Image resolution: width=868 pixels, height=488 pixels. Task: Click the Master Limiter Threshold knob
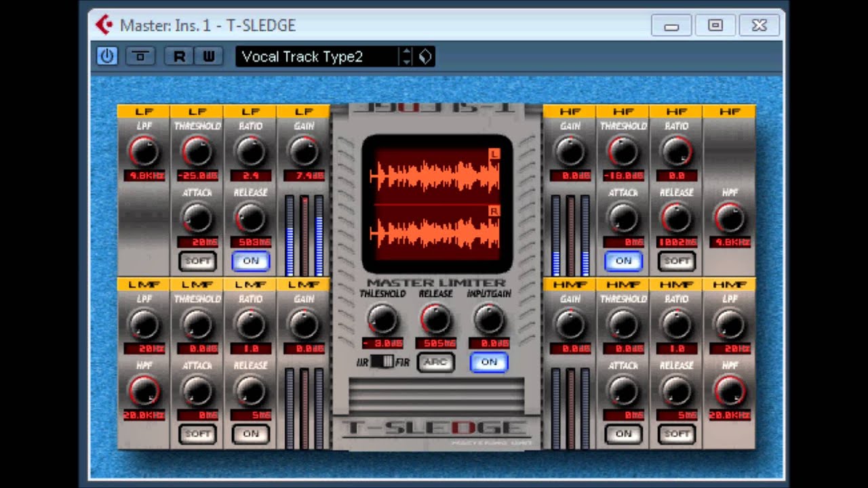pos(382,319)
